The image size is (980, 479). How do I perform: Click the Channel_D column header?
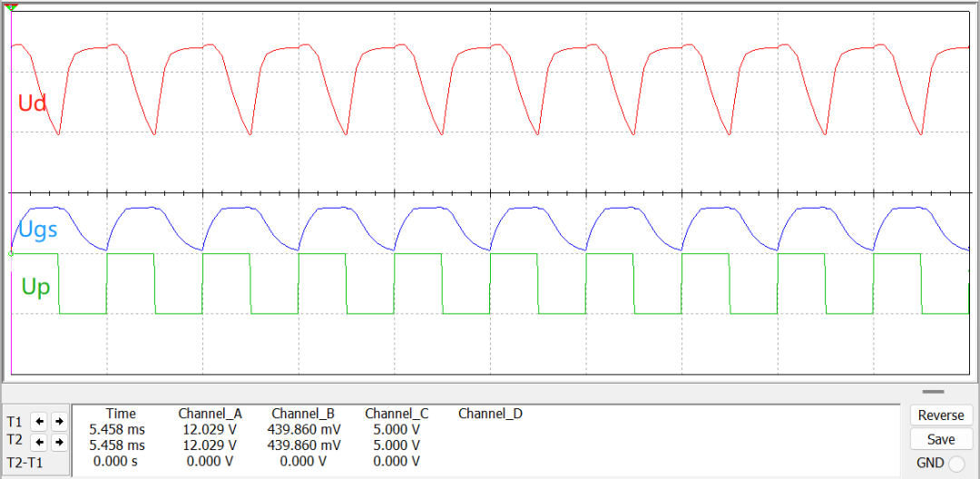[490, 414]
